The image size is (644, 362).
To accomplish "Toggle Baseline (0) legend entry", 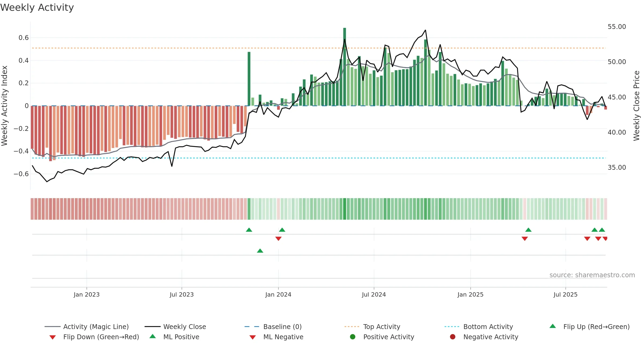I will point(273,327).
